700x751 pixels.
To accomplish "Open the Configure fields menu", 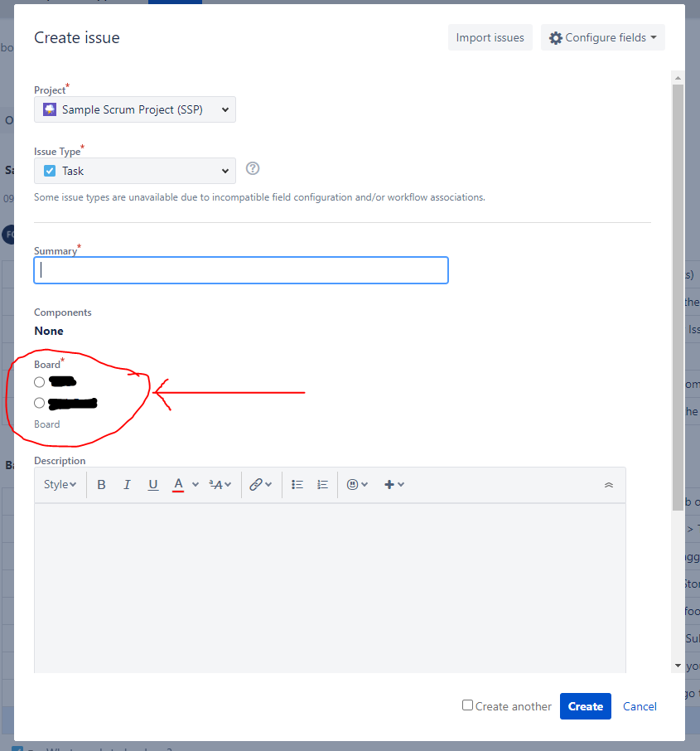I will [x=602, y=36].
